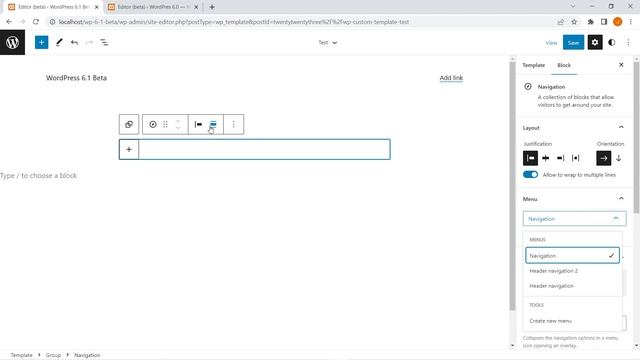Select Template in the breadcrumb

pyautogui.click(x=21, y=355)
